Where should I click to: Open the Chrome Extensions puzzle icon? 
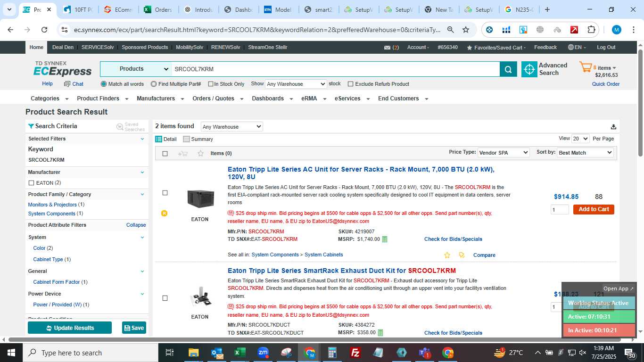point(591,30)
